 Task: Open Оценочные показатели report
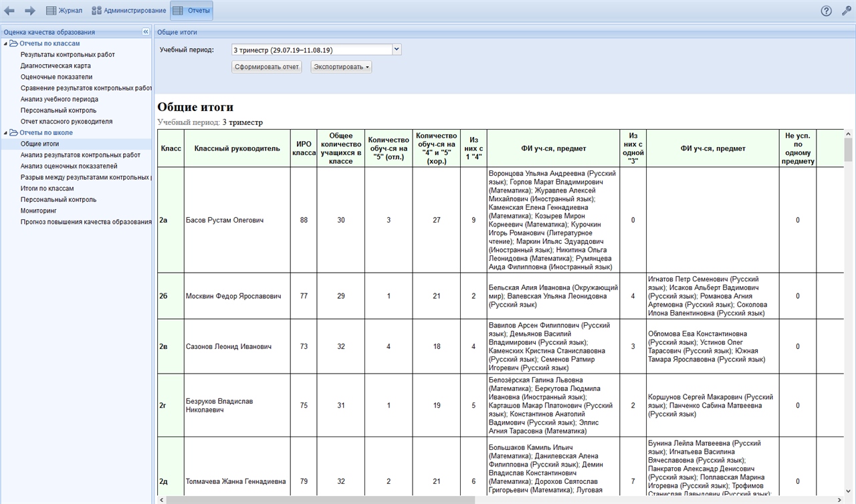point(56,77)
